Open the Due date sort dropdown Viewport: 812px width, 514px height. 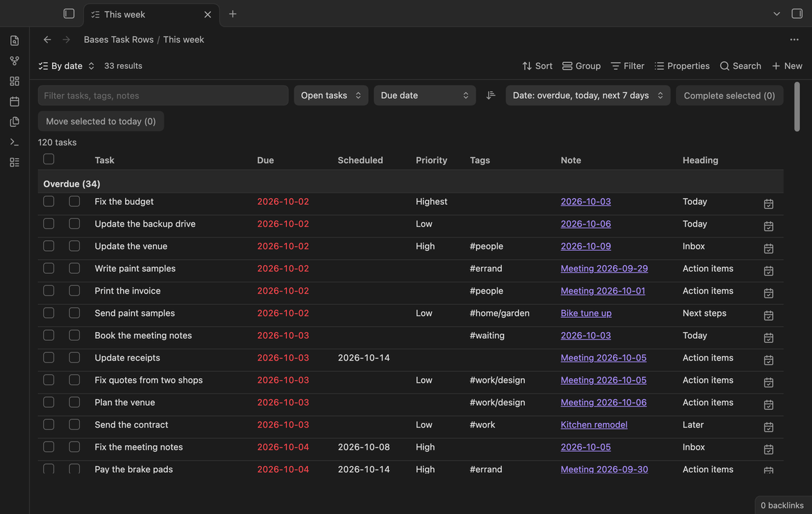coord(424,95)
